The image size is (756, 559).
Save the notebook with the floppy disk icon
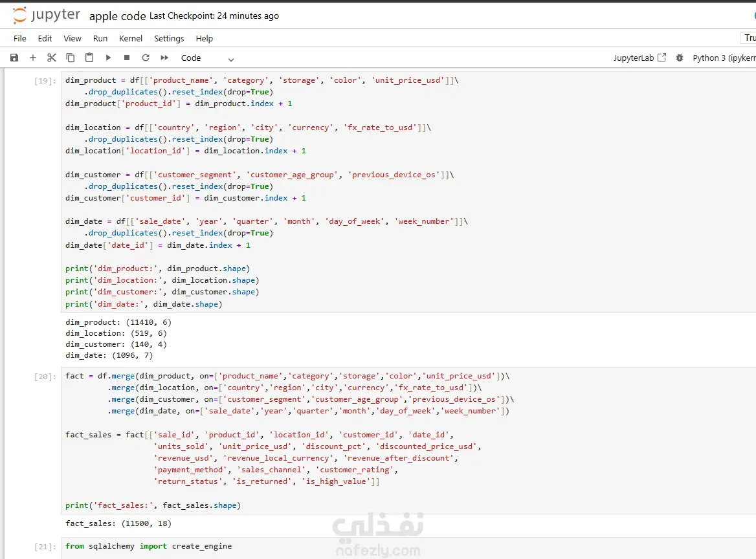tap(14, 58)
